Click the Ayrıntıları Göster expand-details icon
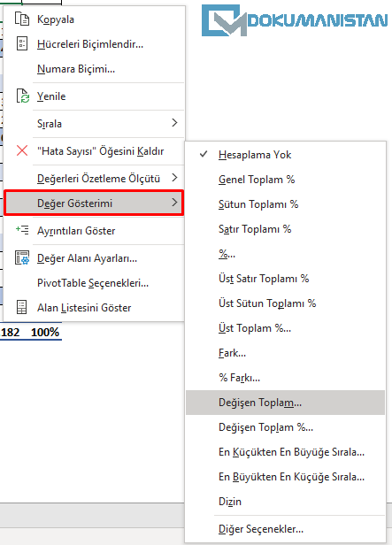 22,230
